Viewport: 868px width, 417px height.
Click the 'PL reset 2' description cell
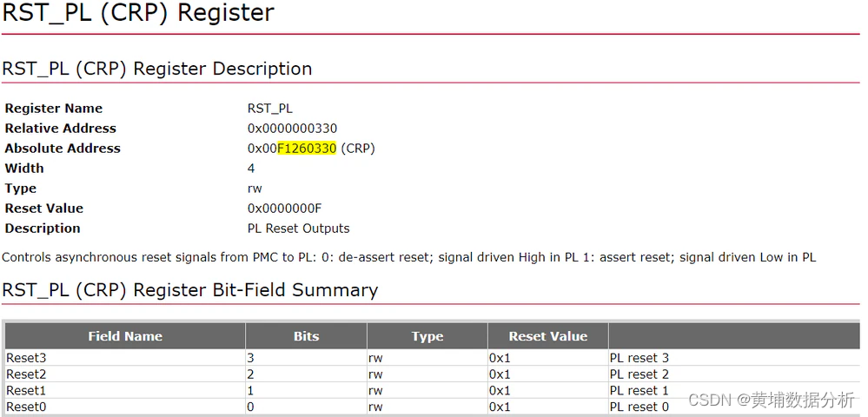pos(733,374)
